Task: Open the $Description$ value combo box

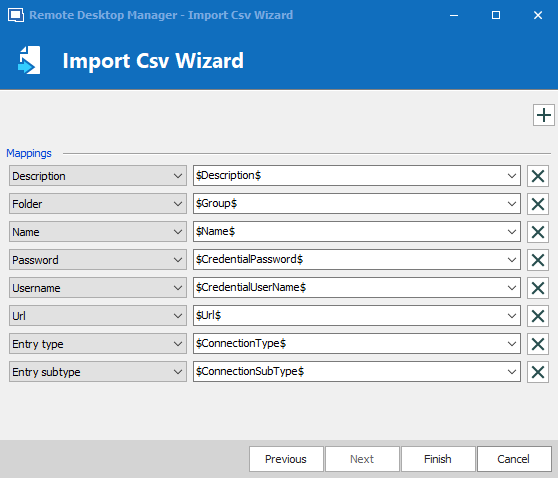Action: click(x=357, y=175)
